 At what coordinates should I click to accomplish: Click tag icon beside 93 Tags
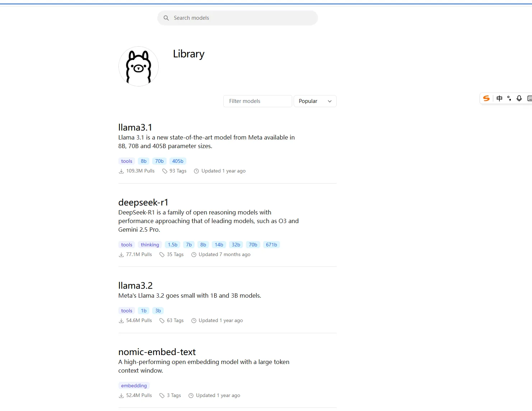(x=165, y=171)
